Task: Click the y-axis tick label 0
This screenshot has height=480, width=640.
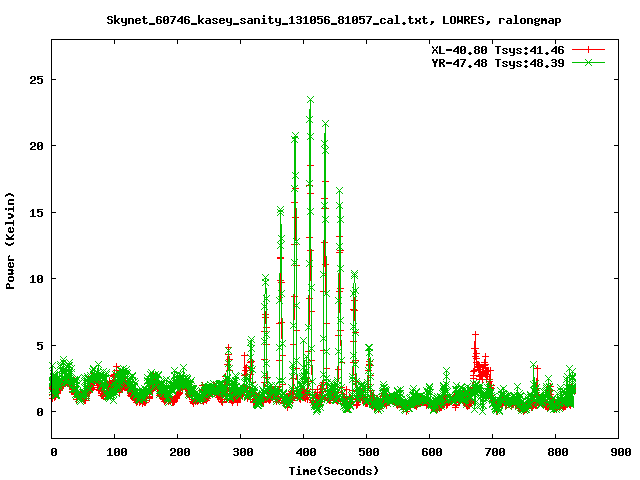Action: 40,412
